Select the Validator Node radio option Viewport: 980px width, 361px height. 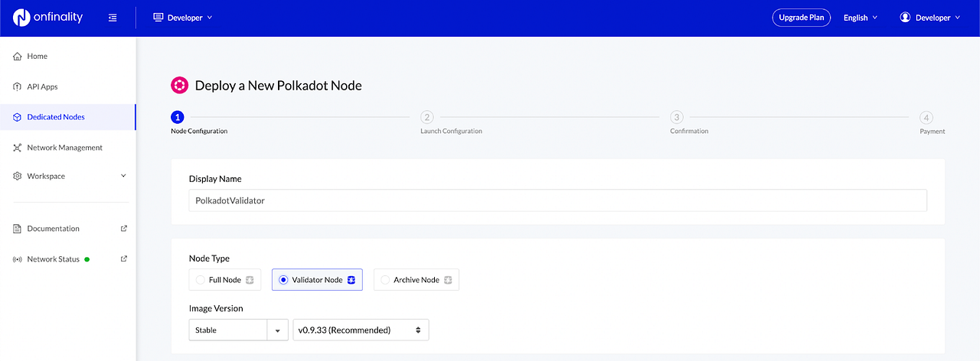[283, 280]
